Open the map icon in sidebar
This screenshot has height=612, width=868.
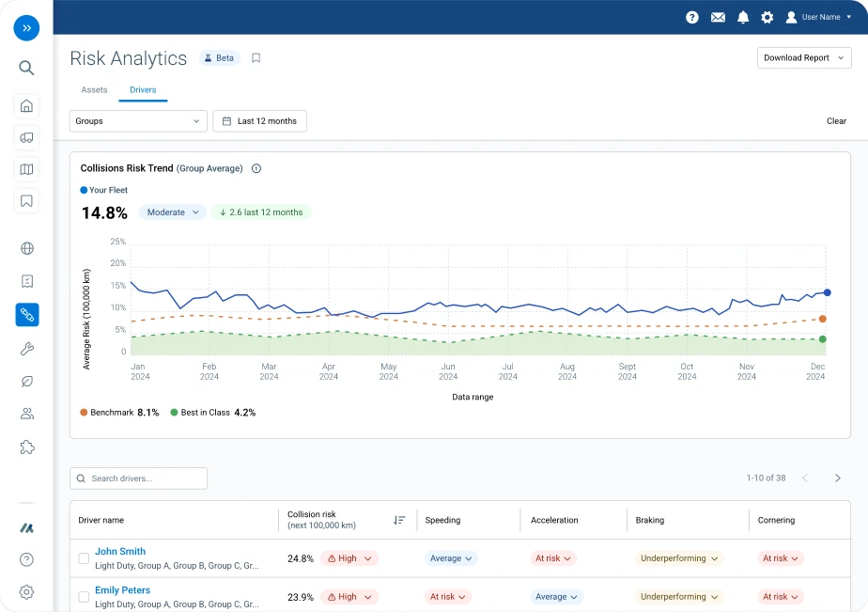point(26,169)
